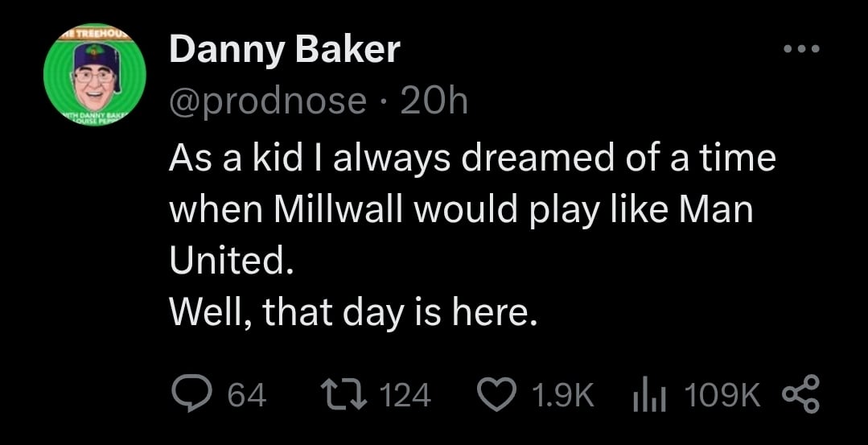This screenshot has width=868, height=445.
Task: Open Danny Baker's profile picture
Action: (x=95, y=78)
